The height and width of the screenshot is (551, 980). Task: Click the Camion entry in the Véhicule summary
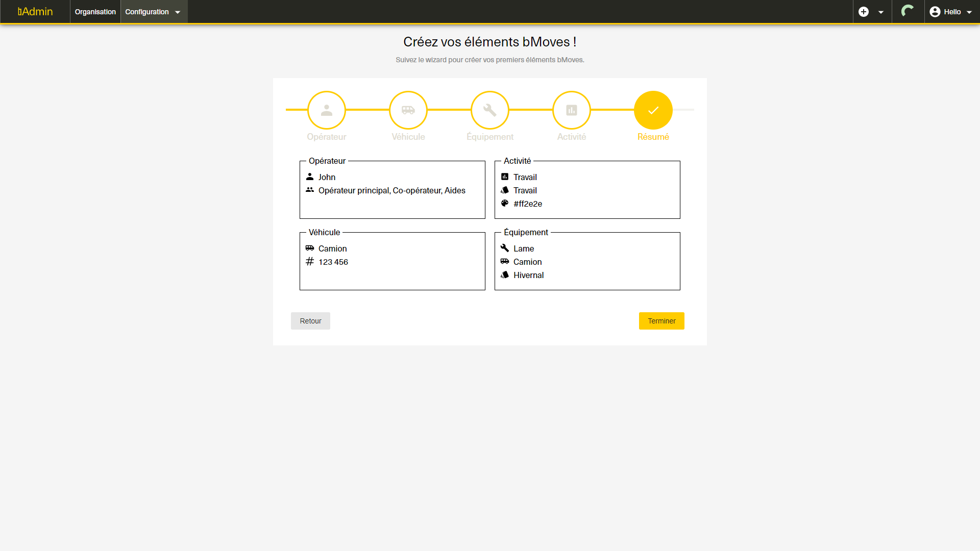(x=332, y=248)
